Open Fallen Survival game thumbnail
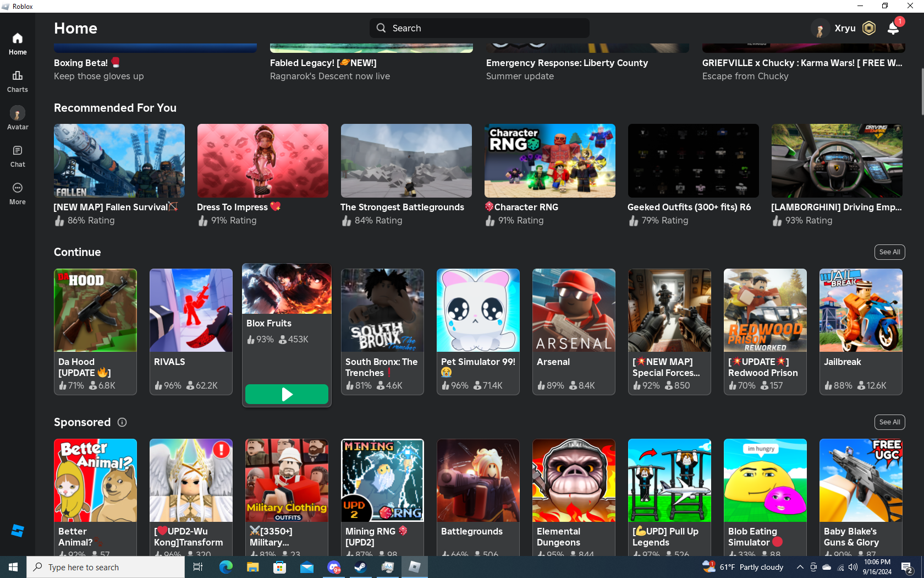 pos(119,161)
